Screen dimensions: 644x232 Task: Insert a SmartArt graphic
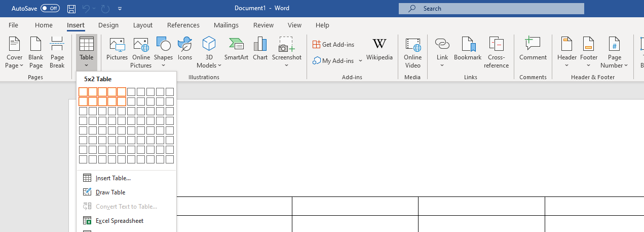click(236, 49)
